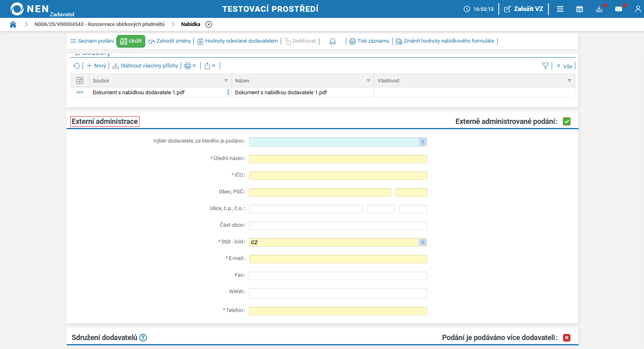
Task: Click the filter funnel icon
Action: [546, 66]
